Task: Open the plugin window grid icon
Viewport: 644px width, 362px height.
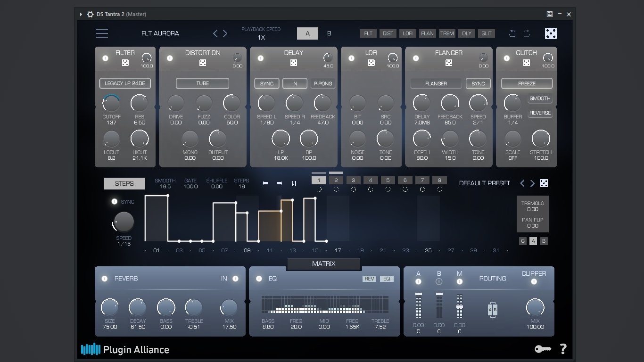Action: pos(550,14)
